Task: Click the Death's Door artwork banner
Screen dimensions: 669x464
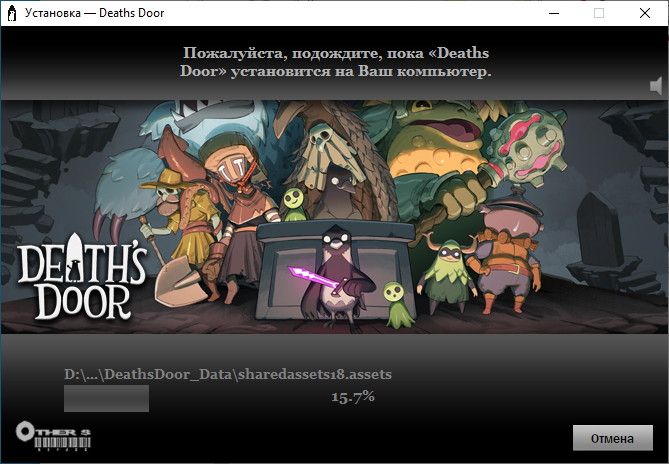Action: [x=334, y=217]
